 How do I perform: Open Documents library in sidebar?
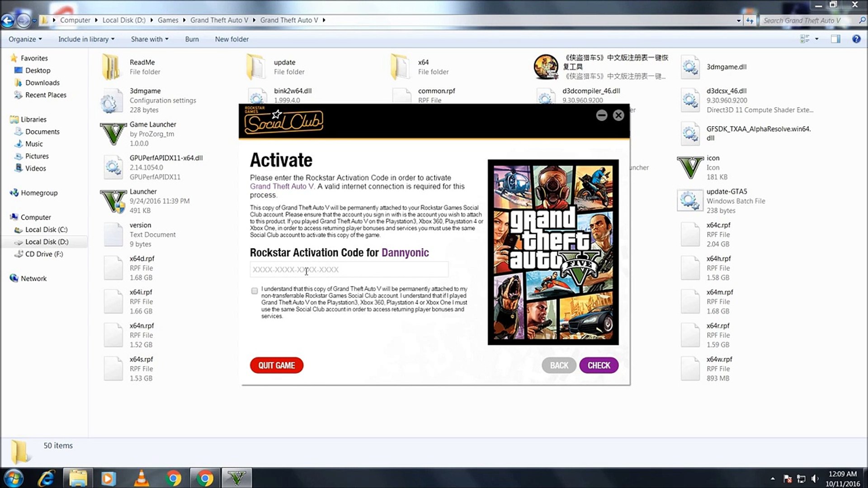[x=42, y=131]
